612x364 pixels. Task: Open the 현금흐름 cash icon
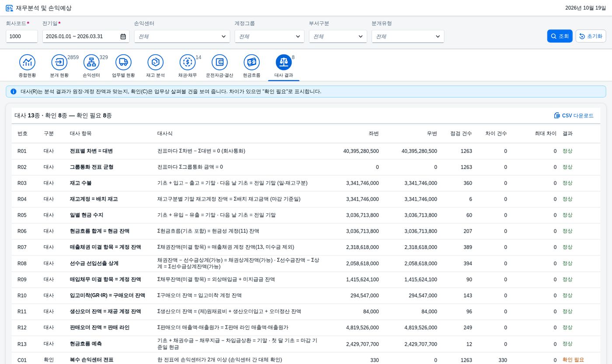(x=251, y=62)
